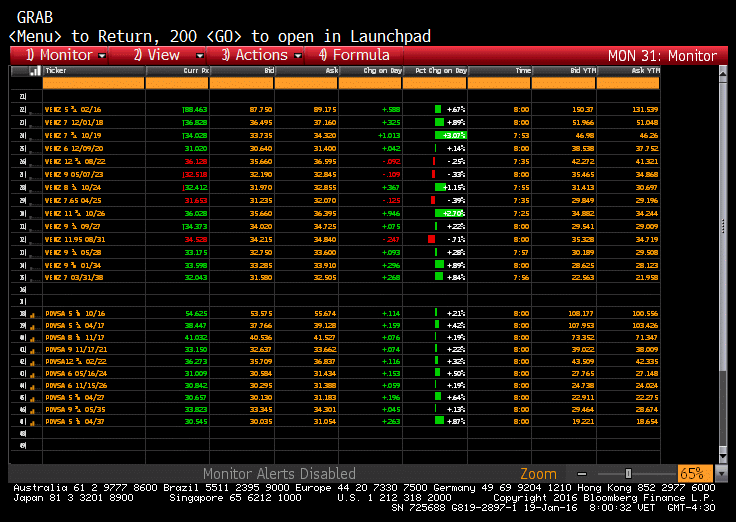The image size is (736, 522).
Task: Sort by the Pct Chg on Day header
Action: click(x=435, y=71)
